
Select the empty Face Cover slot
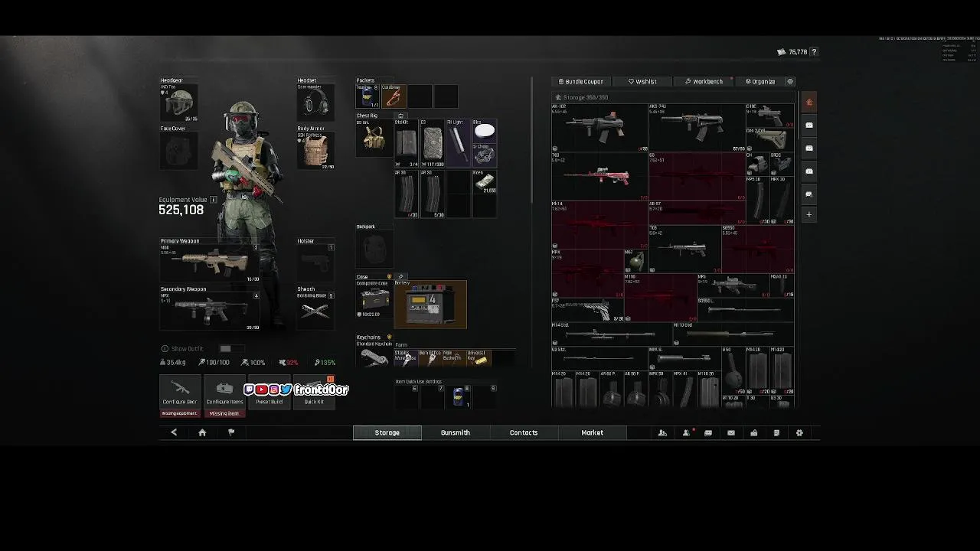[x=179, y=151]
